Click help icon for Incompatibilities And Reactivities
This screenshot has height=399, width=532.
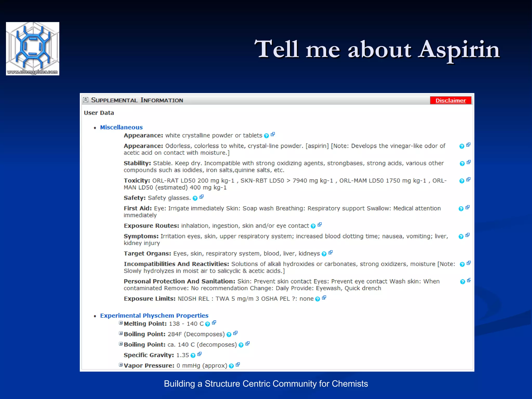(x=462, y=264)
